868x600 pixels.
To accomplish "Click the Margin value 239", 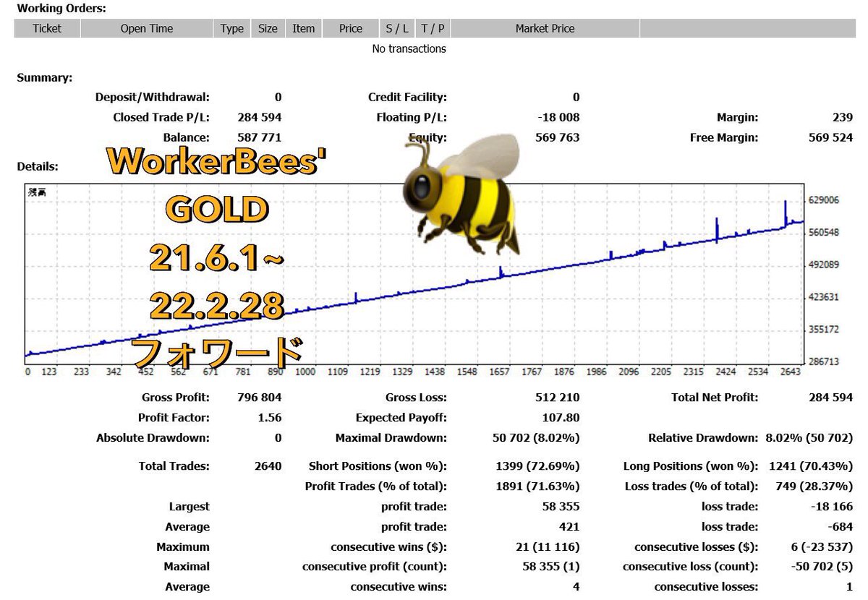I will tap(842, 117).
